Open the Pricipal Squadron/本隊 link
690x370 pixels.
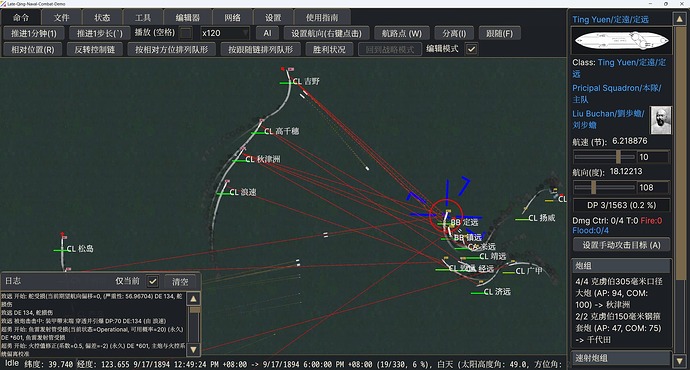617,94
